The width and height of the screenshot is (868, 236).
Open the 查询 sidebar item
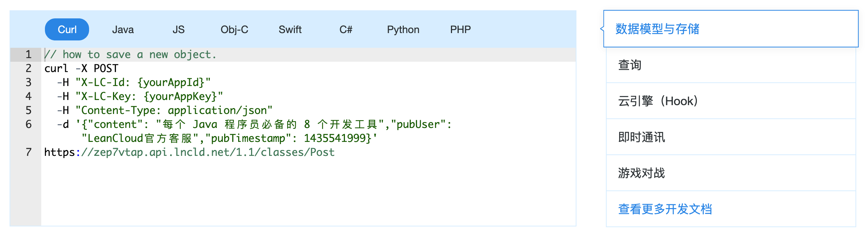(630, 65)
